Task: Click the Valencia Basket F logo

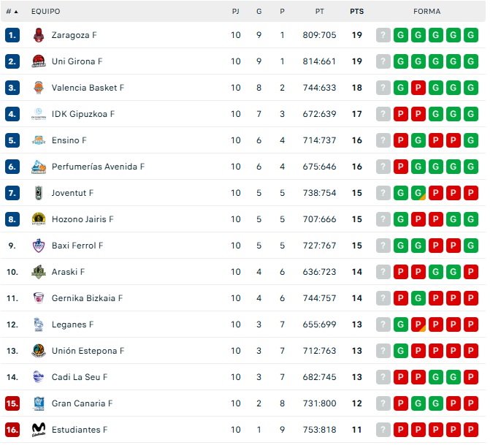Action: (39, 88)
